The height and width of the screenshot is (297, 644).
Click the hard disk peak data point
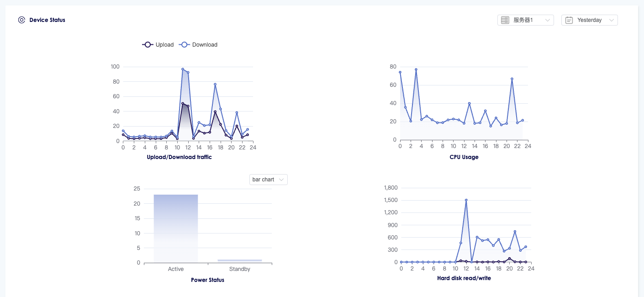click(466, 200)
